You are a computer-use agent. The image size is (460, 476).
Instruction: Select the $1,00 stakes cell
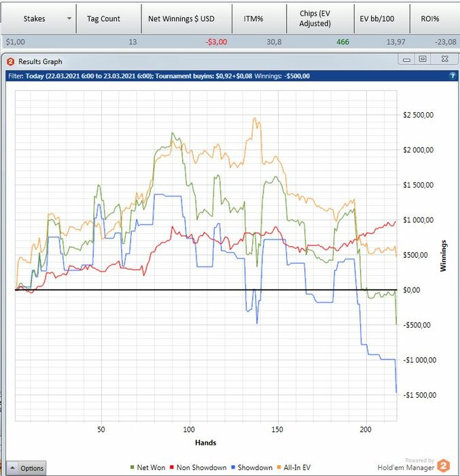15,42
